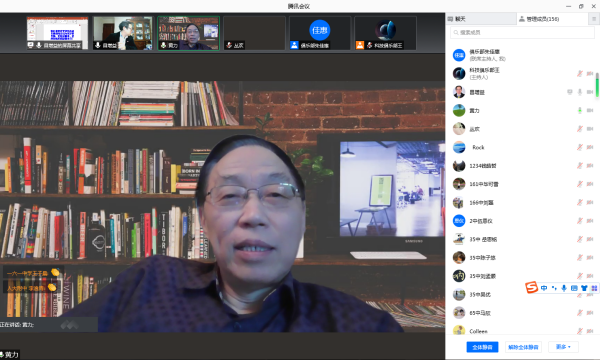The height and width of the screenshot is (360, 600).
Task: Select the 黄力 video thumbnail
Action: pyautogui.click(x=189, y=33)
